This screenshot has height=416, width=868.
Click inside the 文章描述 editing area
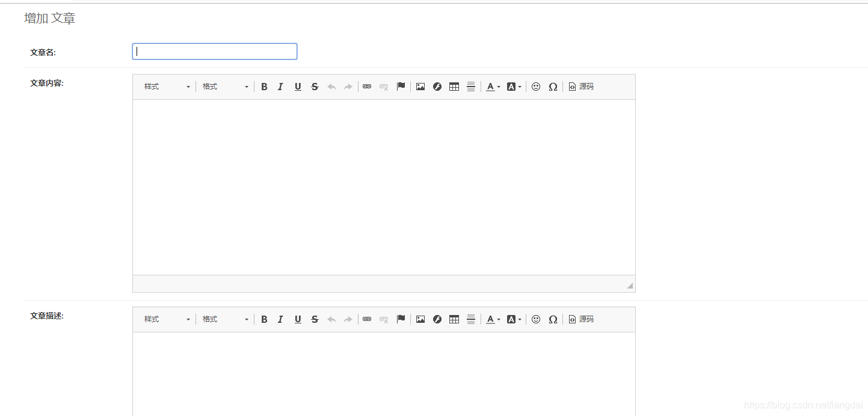click(x=384, y=374)
